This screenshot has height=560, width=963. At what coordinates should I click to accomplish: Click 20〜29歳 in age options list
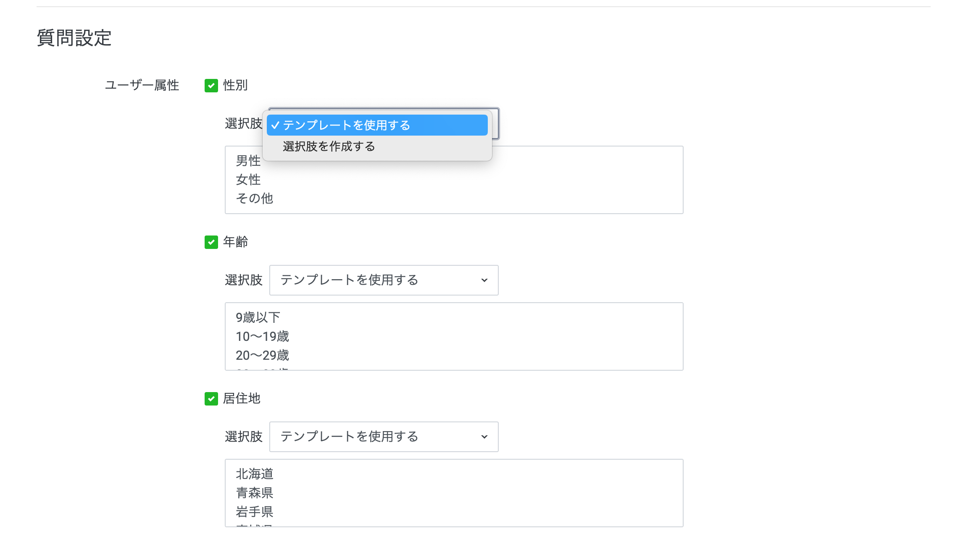262,355
